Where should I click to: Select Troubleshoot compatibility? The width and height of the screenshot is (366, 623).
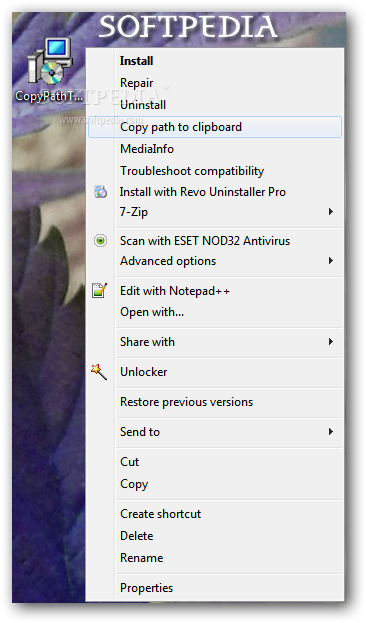pyautogui.click(x=215, y=171)
